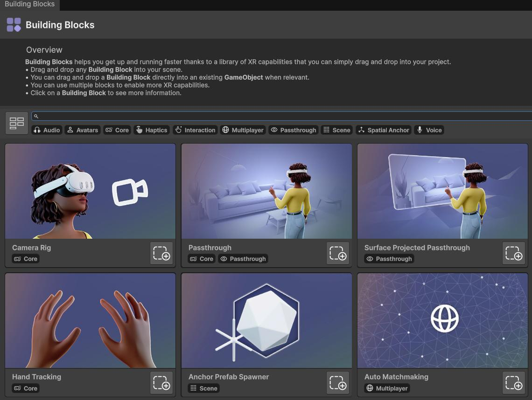Click the 'Surface Projected Passthrough' card title

417,248
